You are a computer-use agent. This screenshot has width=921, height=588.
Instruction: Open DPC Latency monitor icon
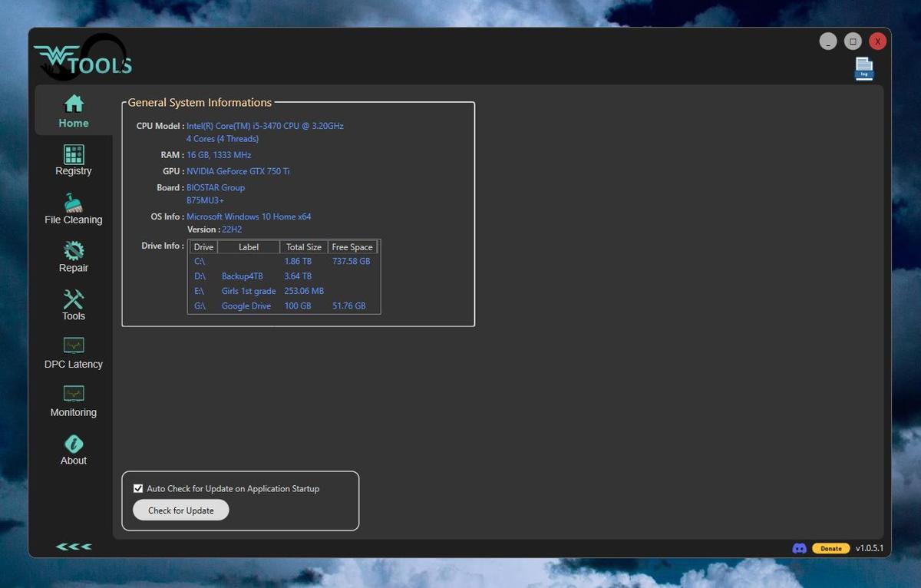[74, 345]
